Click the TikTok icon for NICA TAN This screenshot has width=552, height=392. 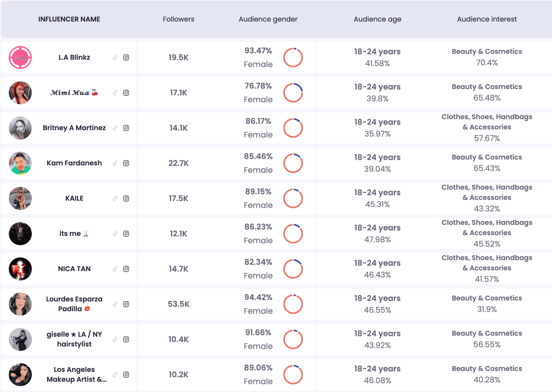(x=115, y=269)
